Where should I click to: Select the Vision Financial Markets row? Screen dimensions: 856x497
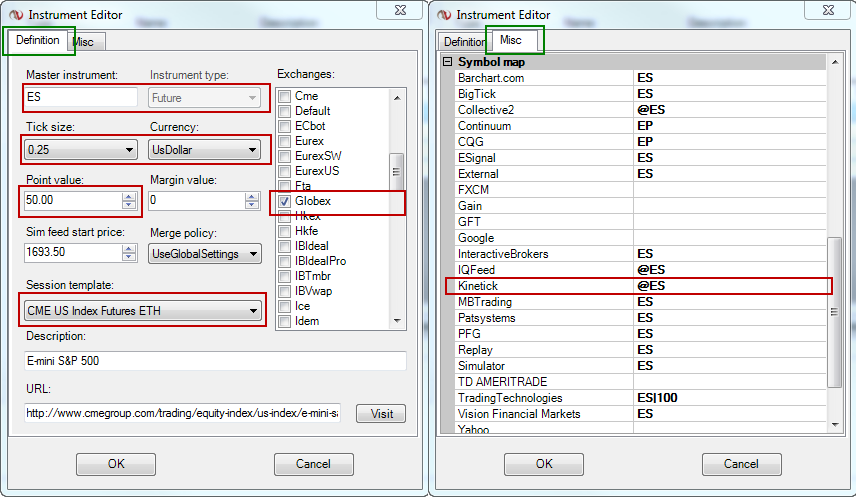click(640, 414)
